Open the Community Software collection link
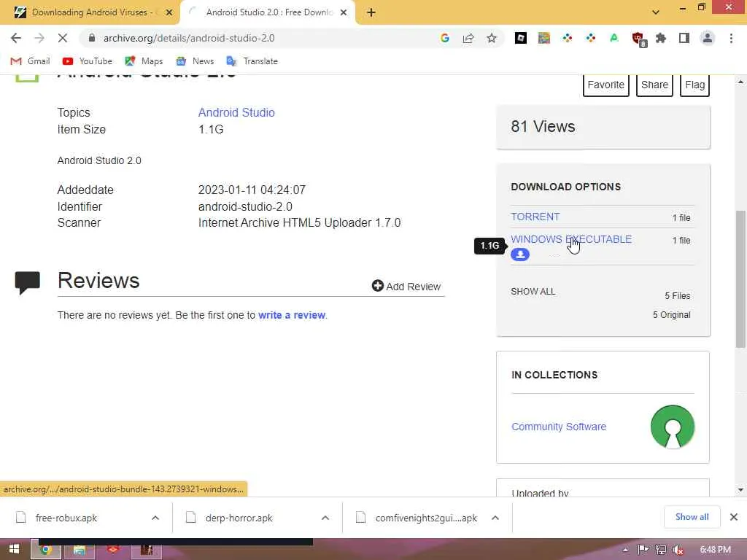747x560 pixels. click(559, 427)
